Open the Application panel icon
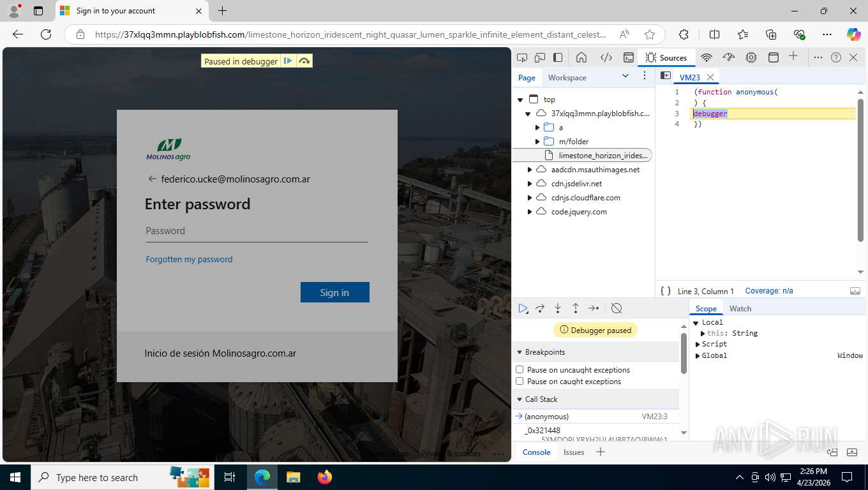This screenshot has height=490, width=868. (x=773, y=57)
